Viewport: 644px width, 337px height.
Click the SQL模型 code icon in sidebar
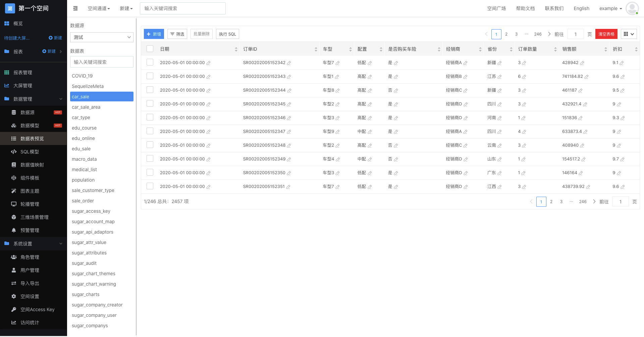[14, 152]
